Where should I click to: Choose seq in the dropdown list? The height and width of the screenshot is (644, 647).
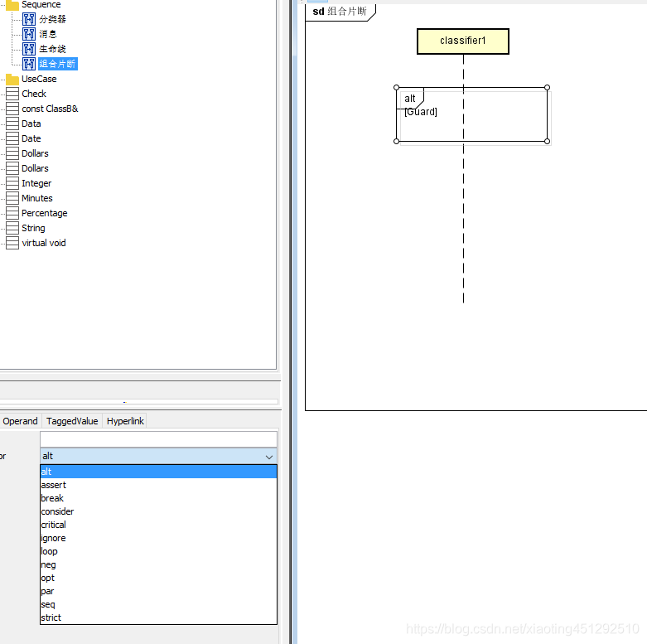(158, 604)
